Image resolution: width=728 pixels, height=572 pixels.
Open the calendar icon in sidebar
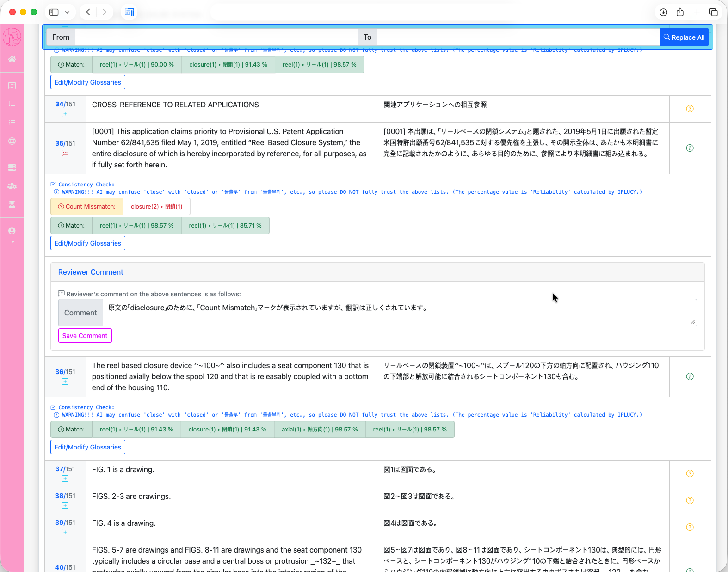(x=12, y=86)
